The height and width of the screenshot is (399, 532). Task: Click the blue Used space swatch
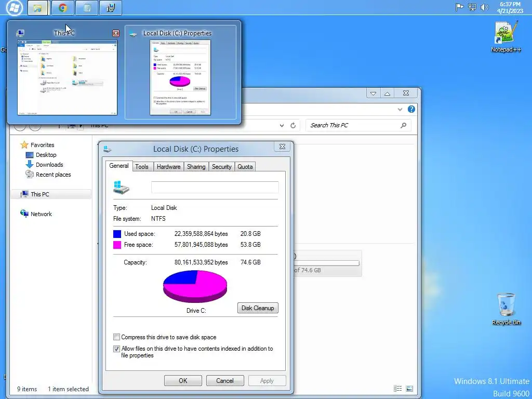pyautogui.click(x=117, y=234)
